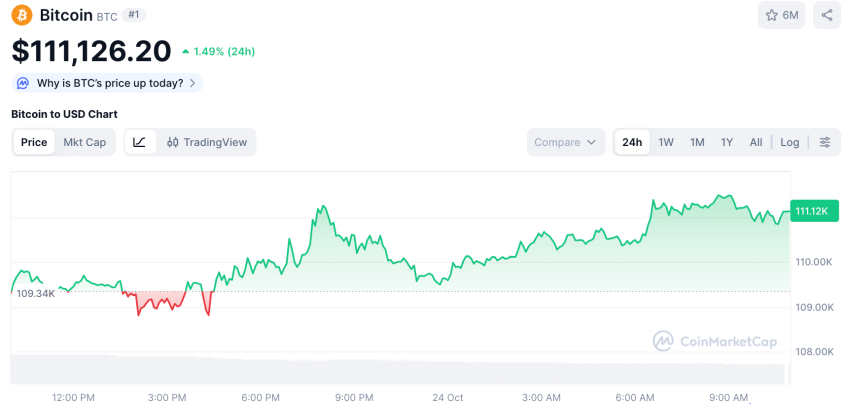Open chart settings sliders icon
850x404 pixels.
pos(825,142)
